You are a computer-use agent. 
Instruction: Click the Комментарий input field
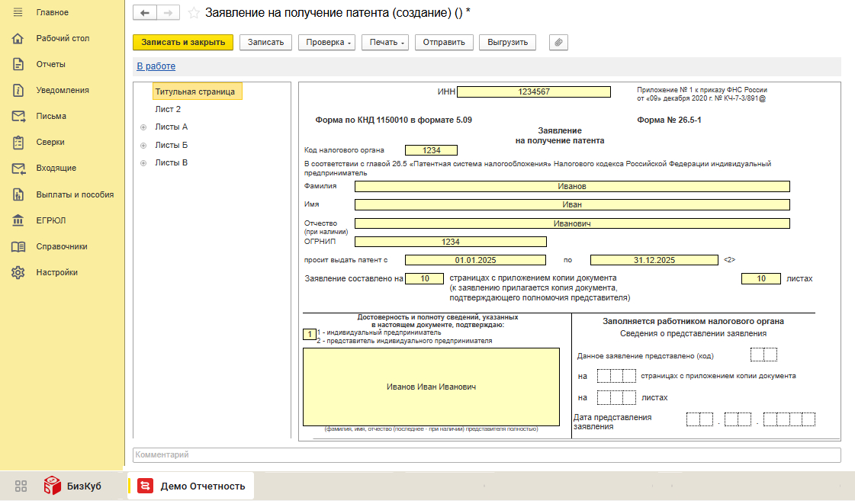click(x=486, y=455)
